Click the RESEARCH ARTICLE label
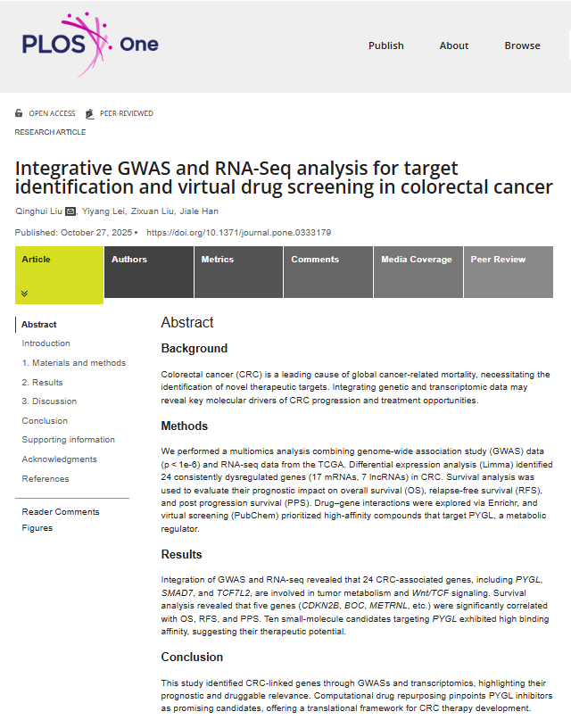571x728 pixels. pos(50,132)
